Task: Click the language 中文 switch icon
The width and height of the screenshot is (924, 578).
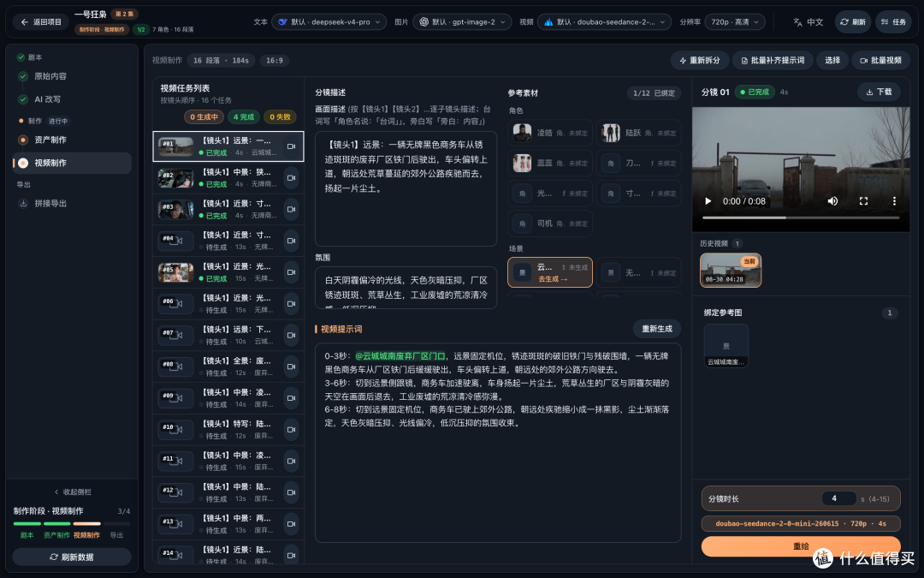Action: tap(798, 21)
